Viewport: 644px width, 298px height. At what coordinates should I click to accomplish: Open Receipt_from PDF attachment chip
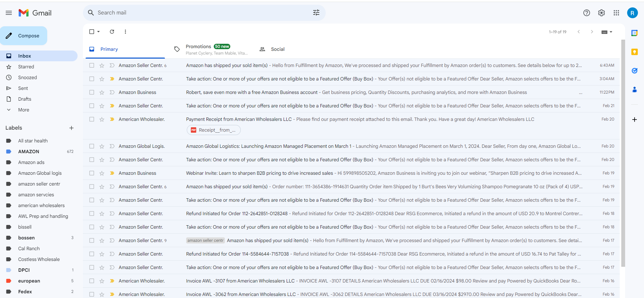213,130
